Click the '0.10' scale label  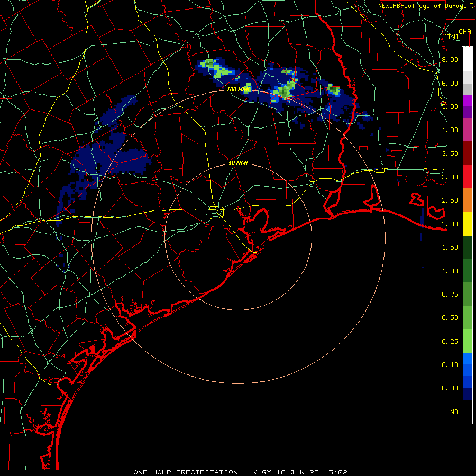coord(450,365)
